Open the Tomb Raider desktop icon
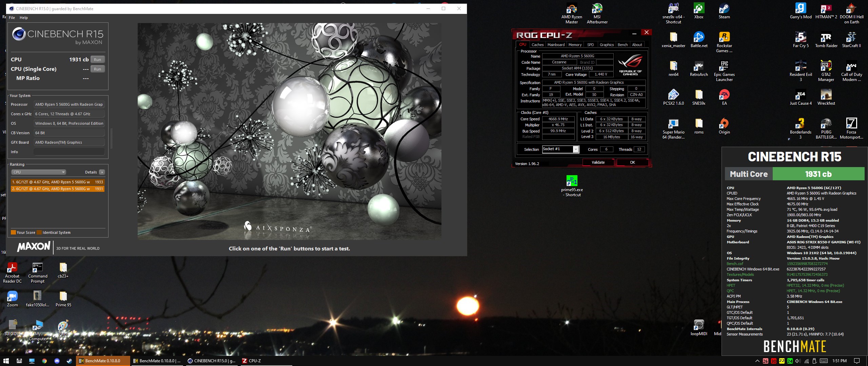868x366 pixels. pos(826,40)
